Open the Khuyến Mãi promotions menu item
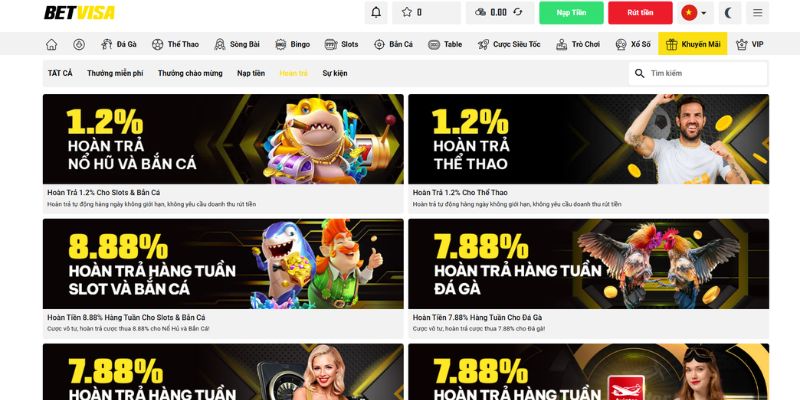This screenshot has width=800, height=400. (x=692, y=44)
